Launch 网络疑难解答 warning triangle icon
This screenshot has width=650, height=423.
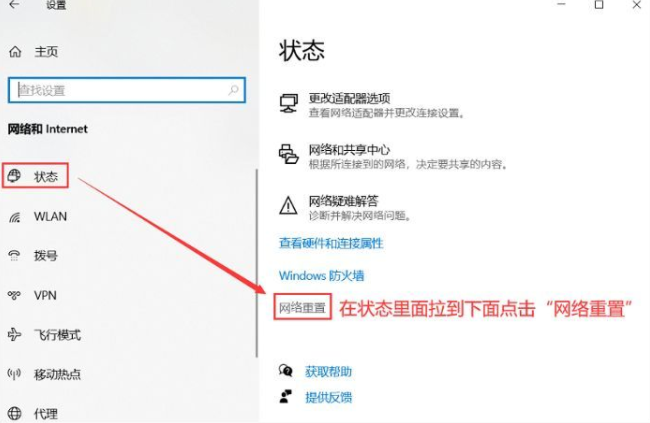tap(288, 205)
